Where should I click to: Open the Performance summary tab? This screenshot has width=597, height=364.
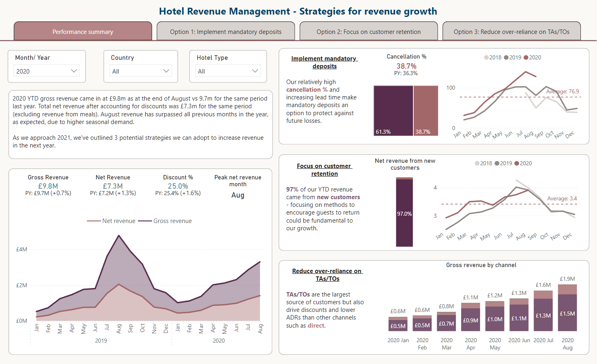click(x=83, y=32)
